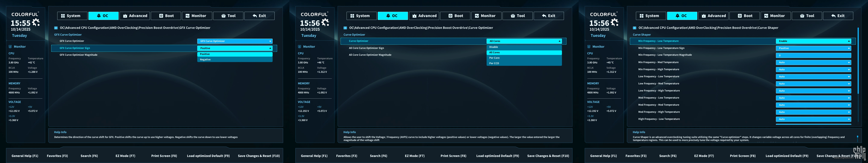The height and width of the screenshot is (163, 868).
Task: Click Monitor sidebar icon on GFX Curve Optimizer screen
Action: (x=10, y=47)
